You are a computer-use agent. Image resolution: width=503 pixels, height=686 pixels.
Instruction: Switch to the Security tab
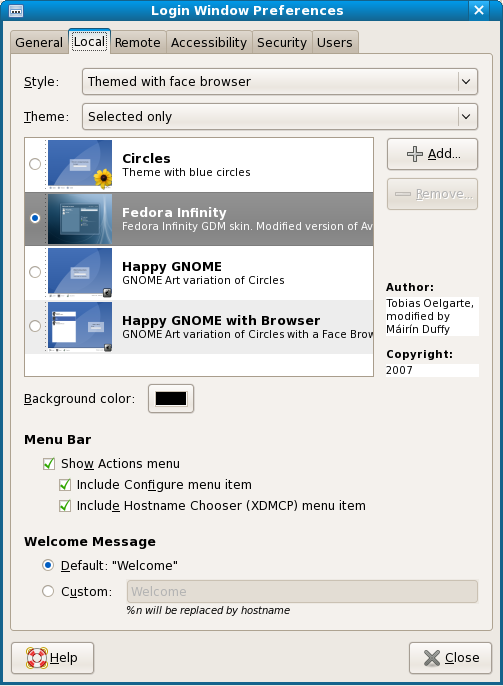282,42
